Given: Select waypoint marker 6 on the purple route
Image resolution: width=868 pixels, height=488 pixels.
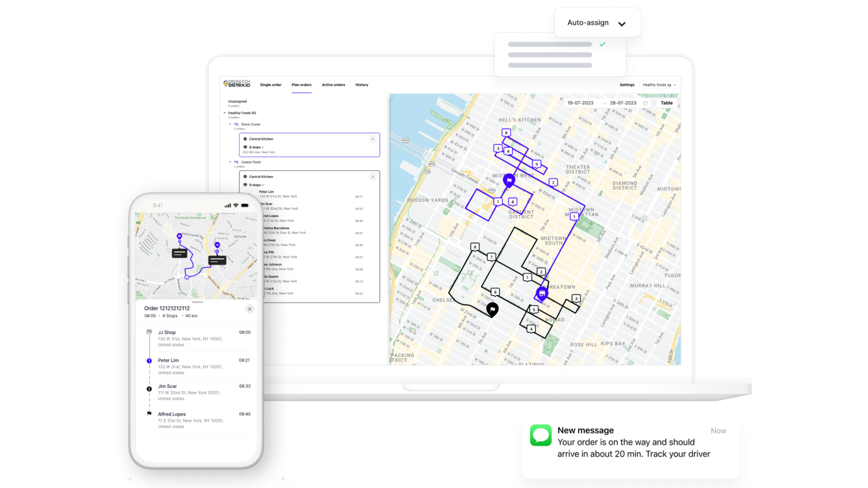Looking at the screenshot, I should point(506,133).
